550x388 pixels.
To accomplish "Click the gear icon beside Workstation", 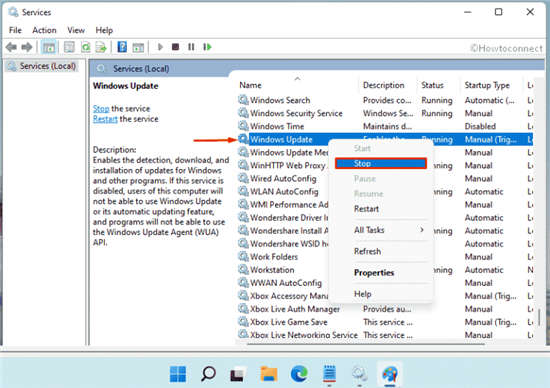I will click(243, 269).
